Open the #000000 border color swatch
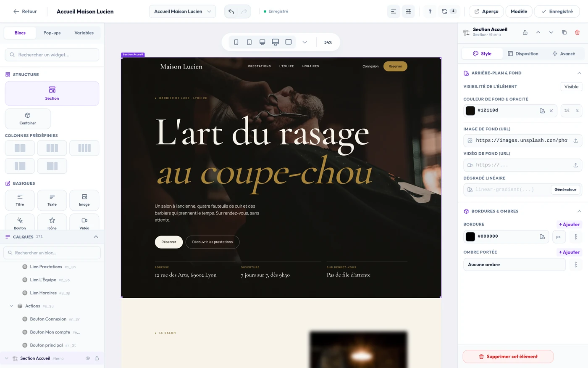Image resolution: width=588 pixels, height=368 pixels. pos(470,236)
